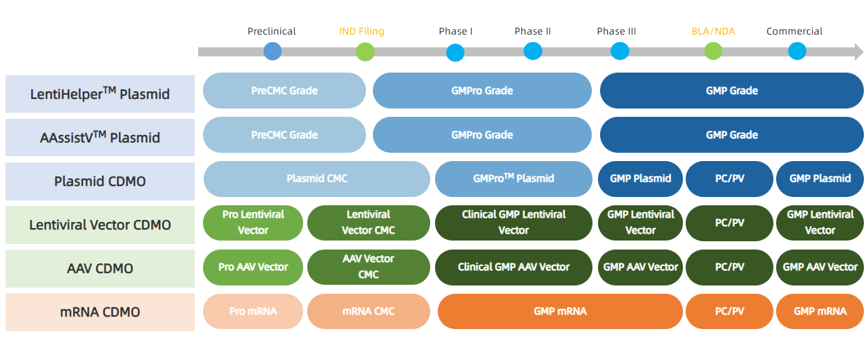The width and height of the screenshot is (868, 338).
Task: Select the Phase I timeline dot
Action: pyautogui.click(x=455, y=53)
